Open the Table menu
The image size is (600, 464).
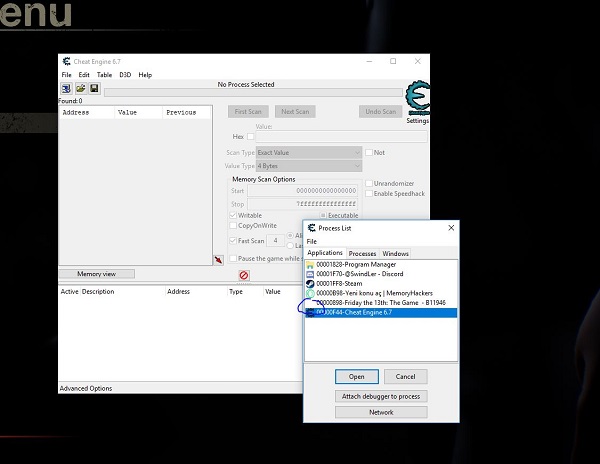coord(104,75)
